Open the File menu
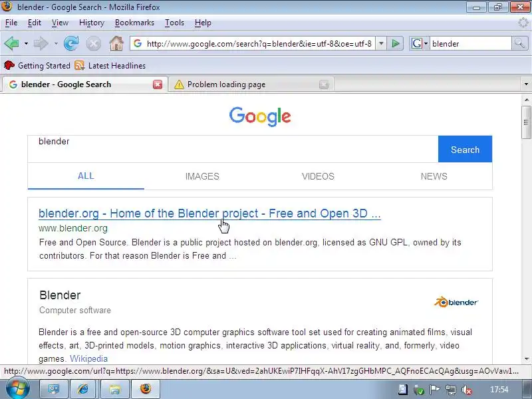The width and height of the screenshot is (532, 399). (x=11, y=23)
